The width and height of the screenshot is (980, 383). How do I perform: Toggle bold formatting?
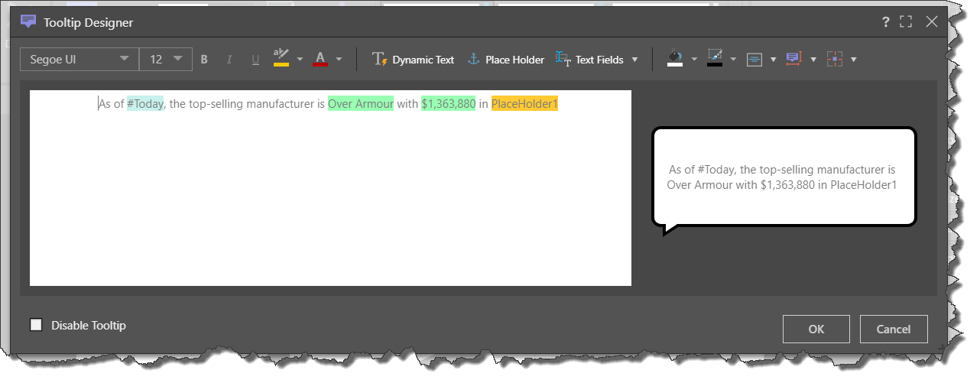click(x=204, y=60)
